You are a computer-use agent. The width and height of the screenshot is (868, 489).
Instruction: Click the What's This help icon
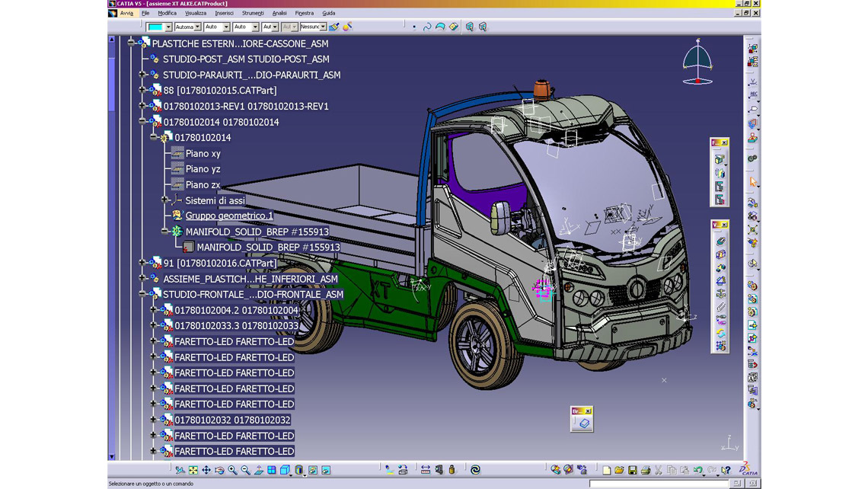point(726,470)
